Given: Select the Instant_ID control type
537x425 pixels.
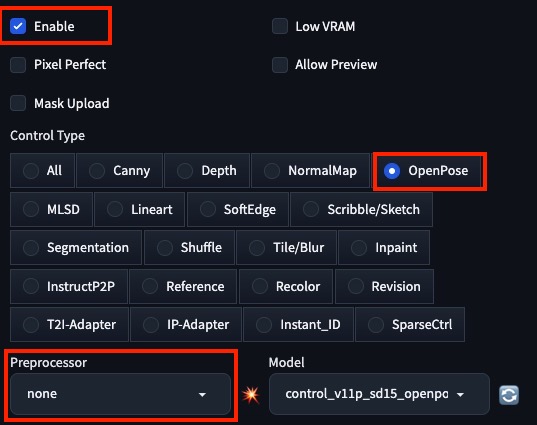Looking at the screenshot, I should [298, 324].
